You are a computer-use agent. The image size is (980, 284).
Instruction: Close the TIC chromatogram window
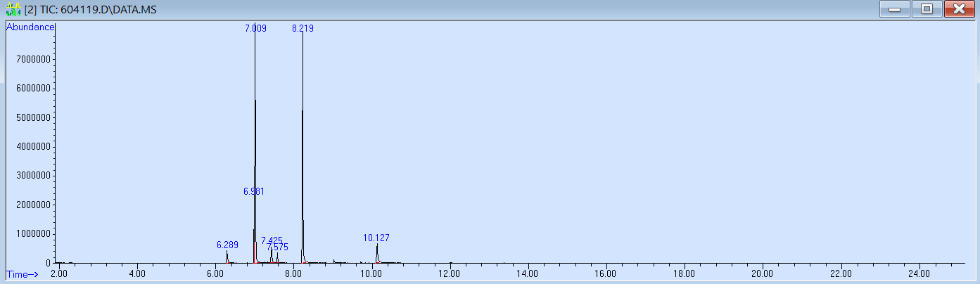pyautogui.click(x=958, y=9)
